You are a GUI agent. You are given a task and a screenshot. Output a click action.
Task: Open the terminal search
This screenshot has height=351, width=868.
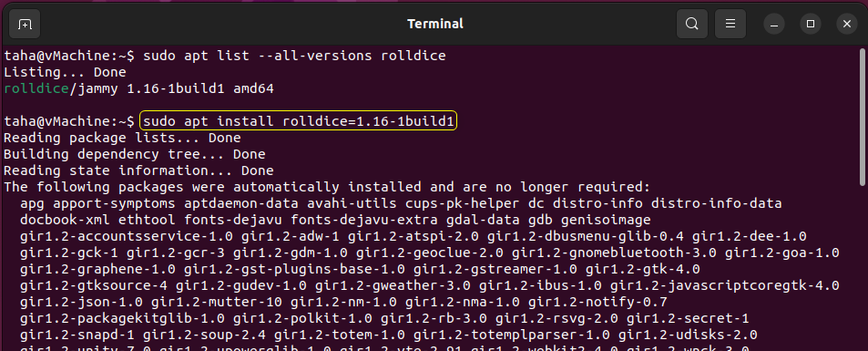[x=692, y=24]
